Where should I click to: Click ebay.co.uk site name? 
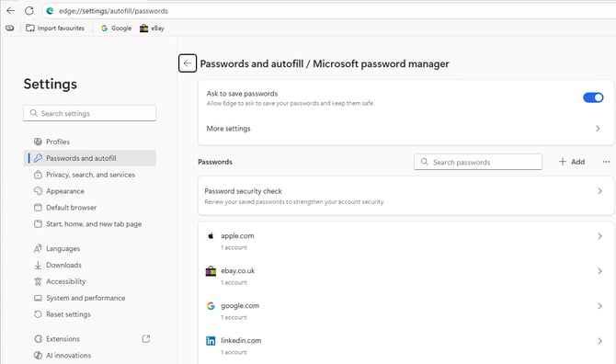click(x=238, y=271)
